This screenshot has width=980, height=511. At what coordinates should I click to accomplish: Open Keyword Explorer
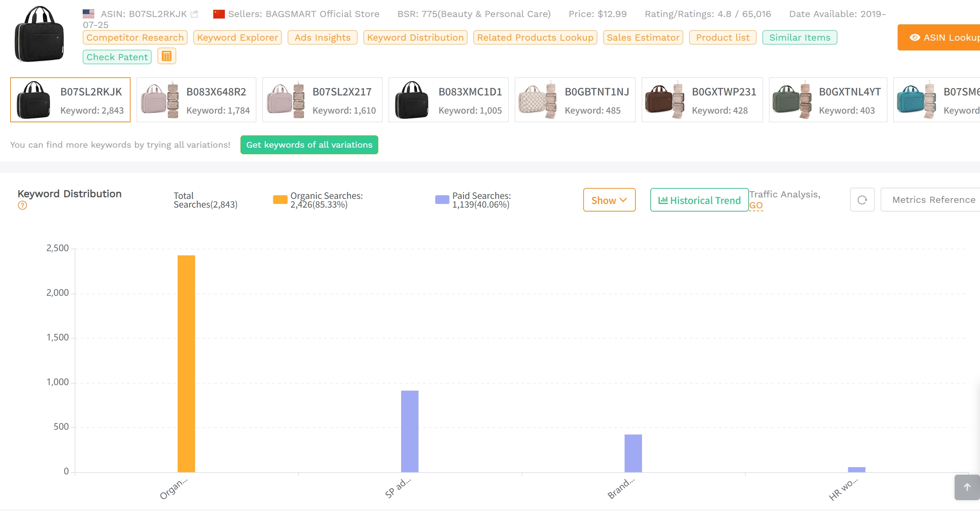pyautogui.click(x=238, y=37)
